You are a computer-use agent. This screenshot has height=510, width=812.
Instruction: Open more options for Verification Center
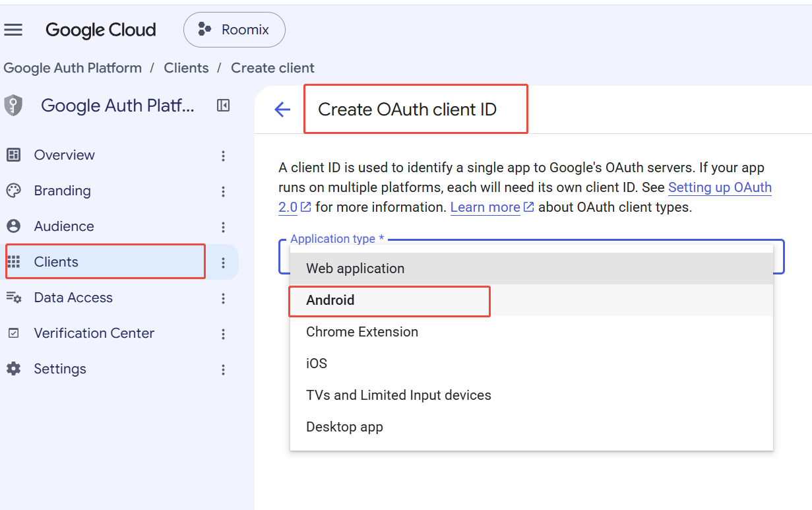(x=224, y=334)
